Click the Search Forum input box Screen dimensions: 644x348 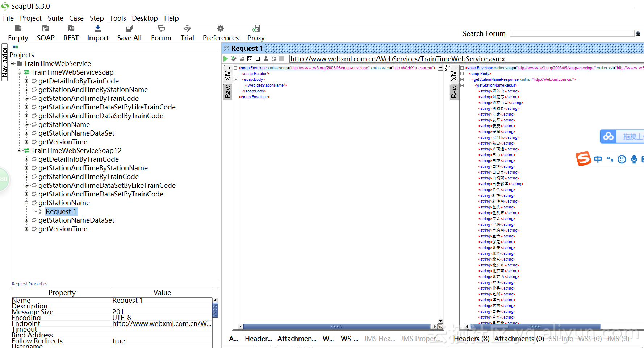(572, 33)
